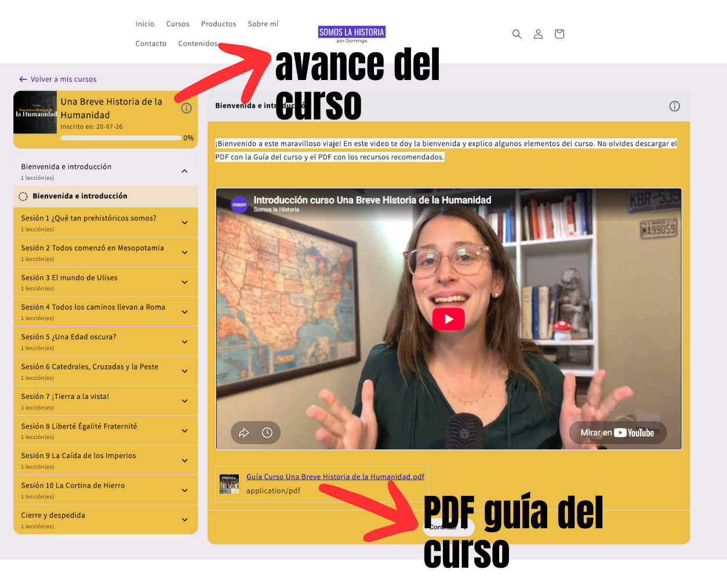Viewport: 727px width, 588px height.
Task: Click the course cover thumbnail
Action: click(x=36, y=112)
